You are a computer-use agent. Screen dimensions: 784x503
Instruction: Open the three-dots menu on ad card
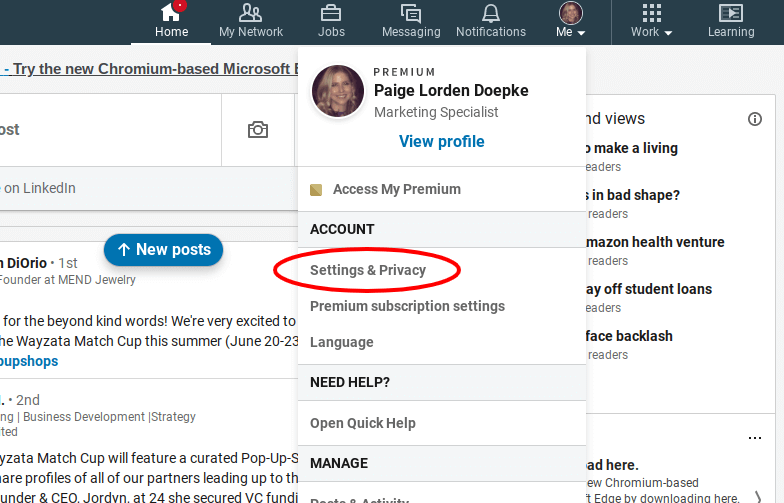[x=755, y=438]
